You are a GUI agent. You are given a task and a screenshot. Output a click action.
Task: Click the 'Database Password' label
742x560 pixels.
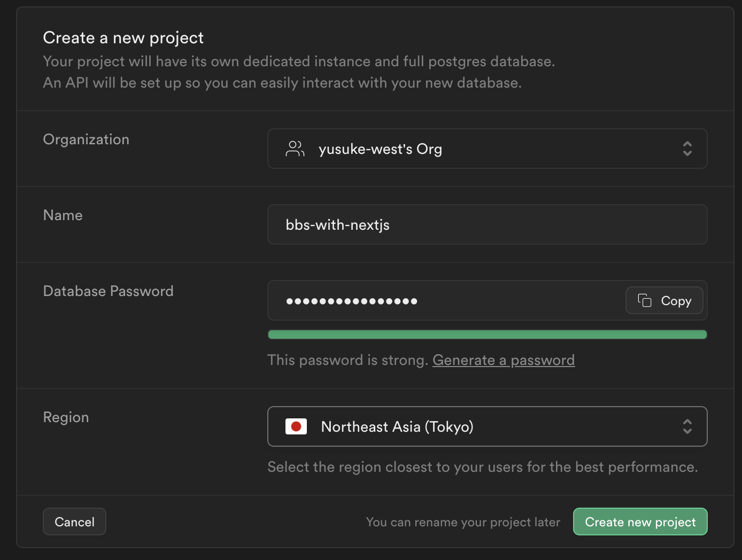[109, 291]
